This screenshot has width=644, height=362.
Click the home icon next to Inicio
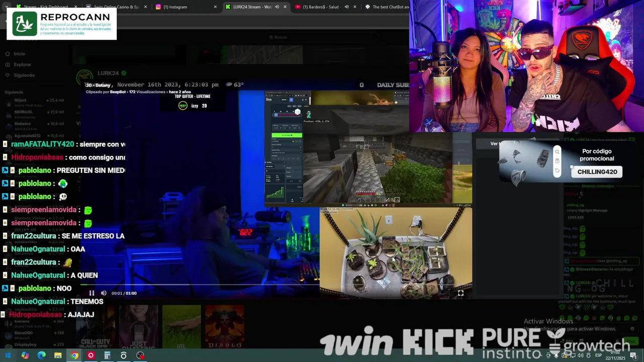(7, 54)
